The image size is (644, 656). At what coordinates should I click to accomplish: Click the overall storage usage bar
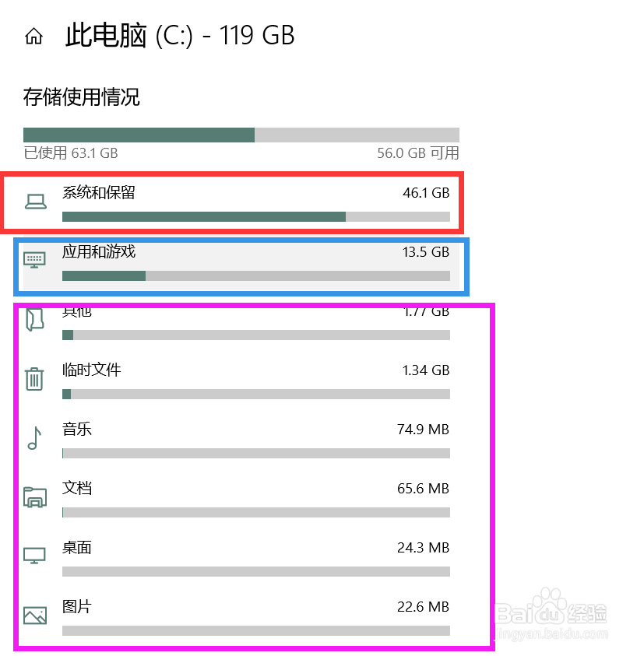pyautogui.click(x=241, y=135)
